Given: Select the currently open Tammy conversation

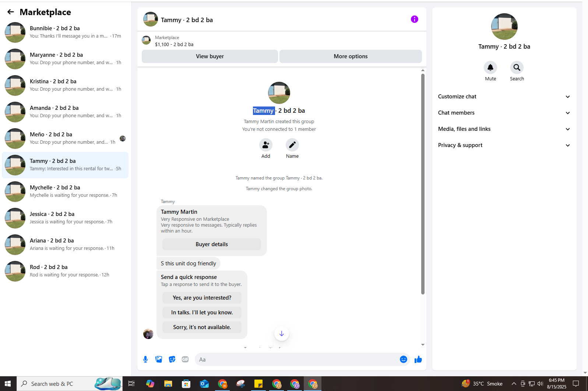Looking at the screenshot, I should click(65, 165).
